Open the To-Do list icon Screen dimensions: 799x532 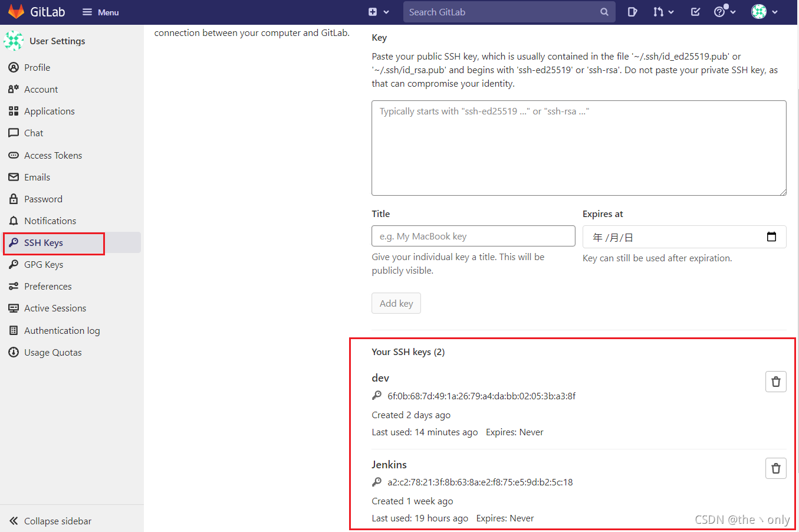(695, 12)
